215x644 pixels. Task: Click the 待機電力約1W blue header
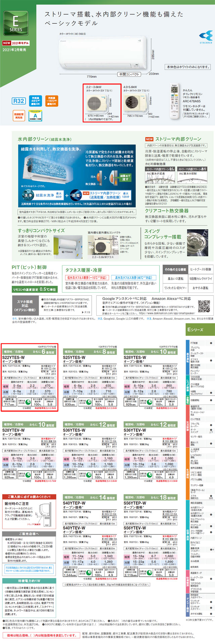[29, 581]
